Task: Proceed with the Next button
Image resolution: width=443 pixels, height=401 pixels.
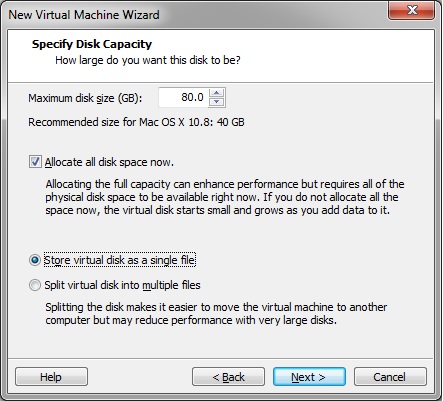Action: [x=309, y=377]
